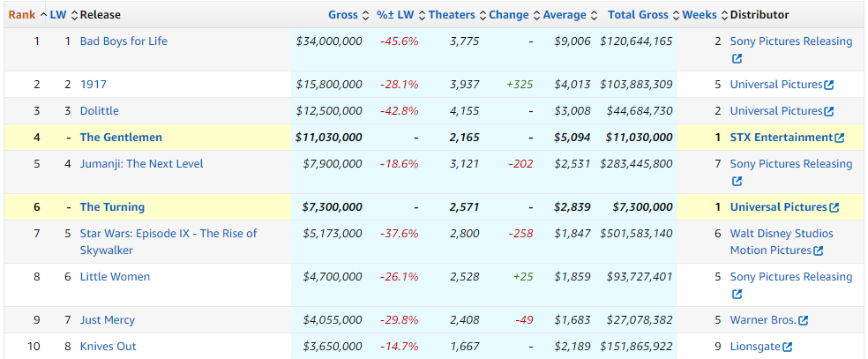Click external link icon next to Lionsgate

(x=787, y=347)
